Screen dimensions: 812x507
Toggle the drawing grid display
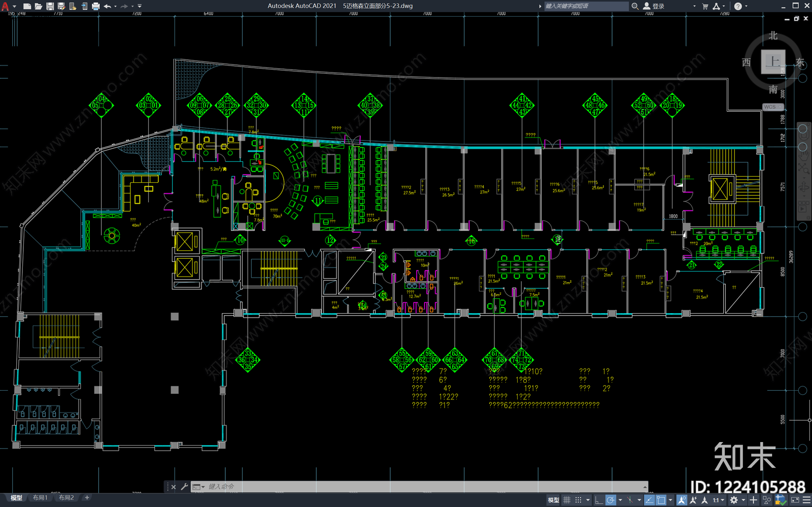click(567, 500)
